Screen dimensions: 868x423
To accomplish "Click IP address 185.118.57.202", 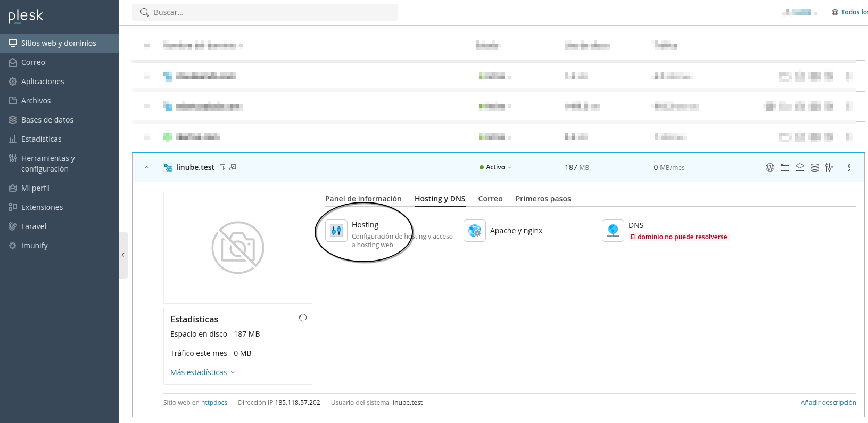I will pos(297,403).
